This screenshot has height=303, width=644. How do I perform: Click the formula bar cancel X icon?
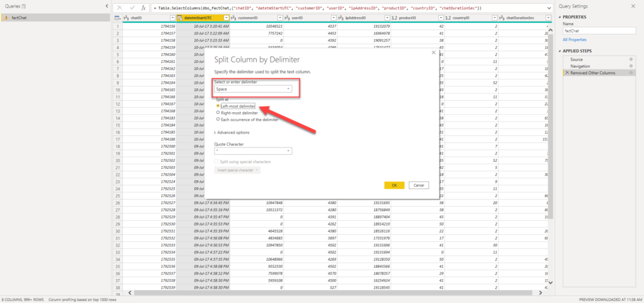(120, 8)
